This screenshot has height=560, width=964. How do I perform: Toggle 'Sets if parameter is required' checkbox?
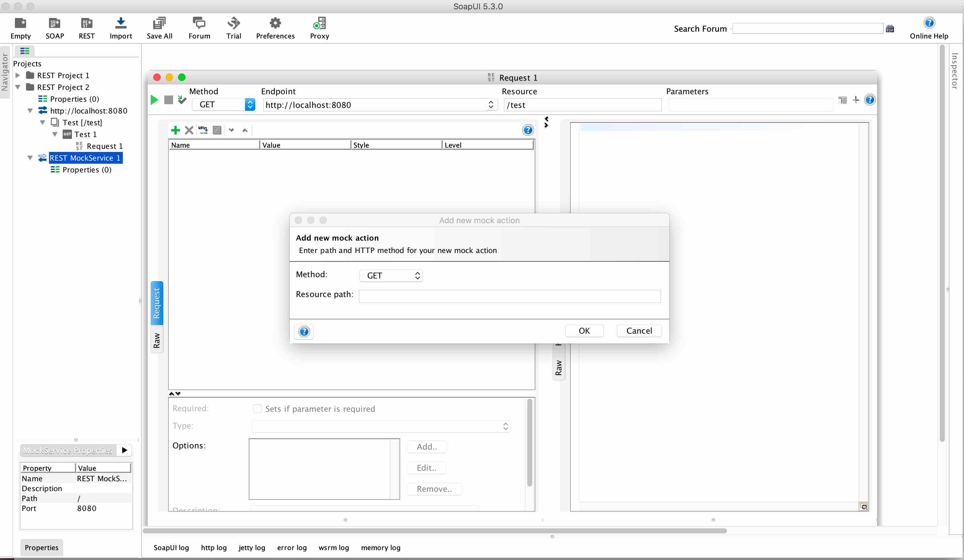coord(257,409)
